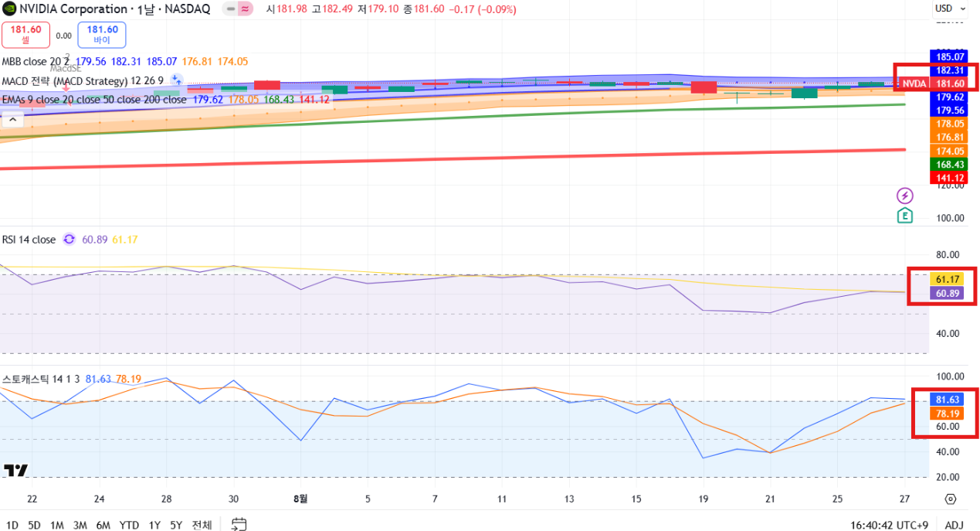Screen dimensions: 980x531
Task: Click the 60.89 purple RSI label
Action: click(x=947, y=293)
